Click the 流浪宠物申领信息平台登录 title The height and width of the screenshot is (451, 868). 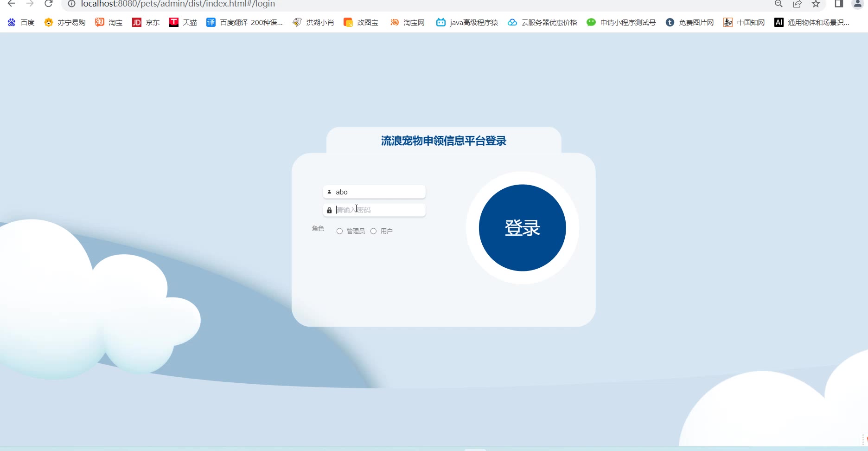coord(444,141)
